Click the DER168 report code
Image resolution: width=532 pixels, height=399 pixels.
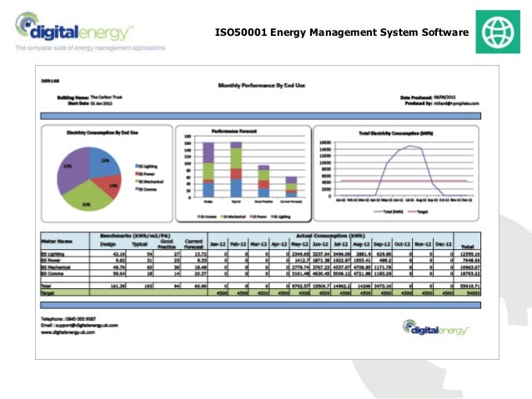pyautogui.click(x=50, y=81)
